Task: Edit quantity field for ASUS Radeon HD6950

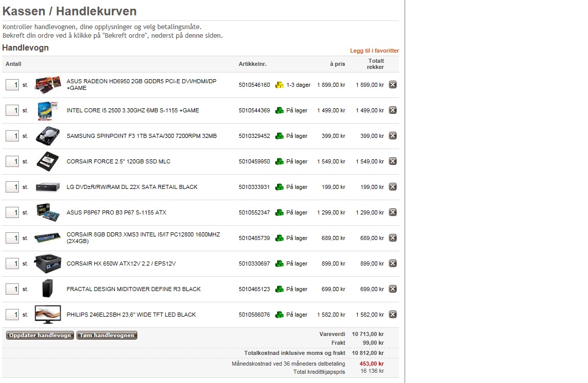Action: (12, 85)
